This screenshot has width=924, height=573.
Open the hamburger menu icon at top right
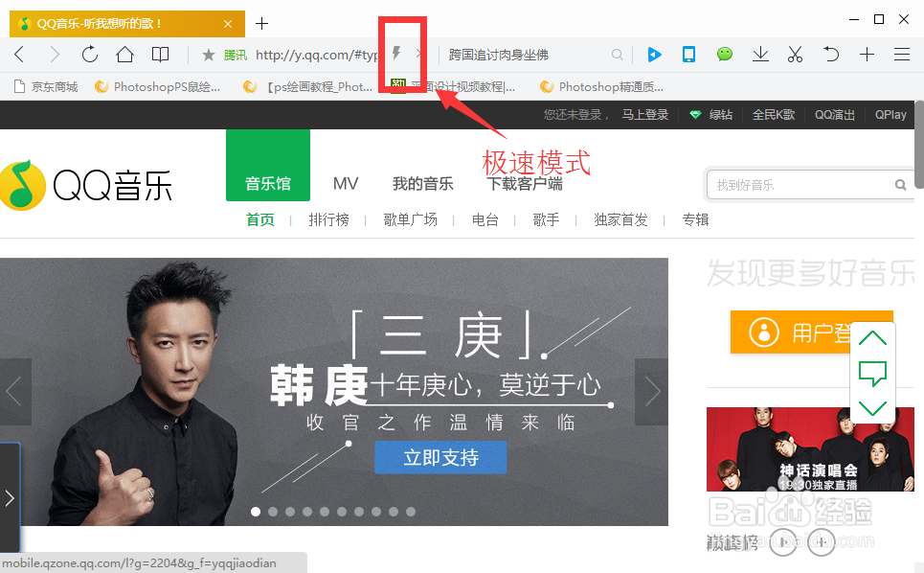tap(901, 55)
